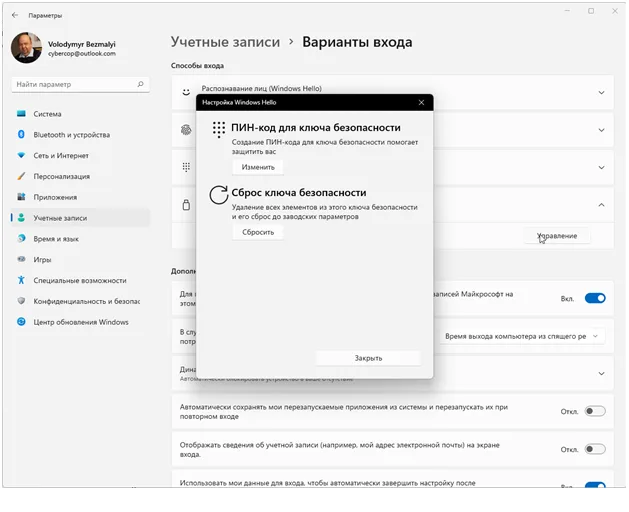The width and height of the screenshot is (629, 512).
Task: Open Время выхода компьютера из спящего dropdown
Action: [522, 336]
